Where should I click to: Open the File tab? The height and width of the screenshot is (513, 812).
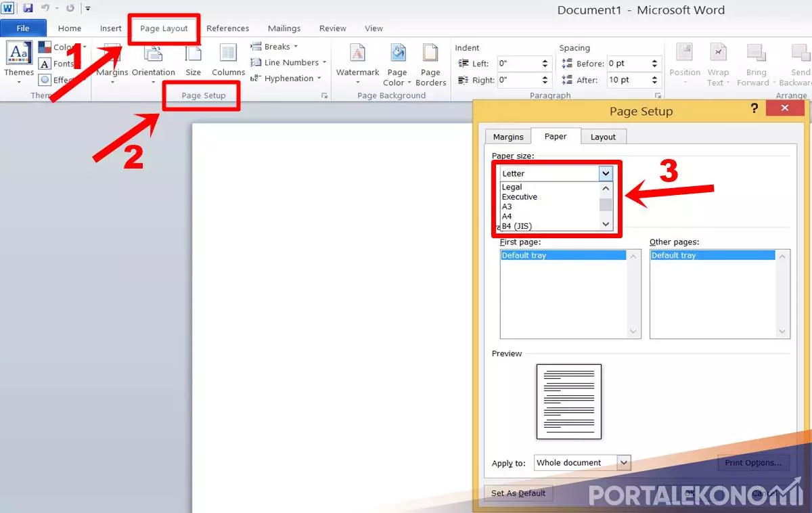click(23, 28)
